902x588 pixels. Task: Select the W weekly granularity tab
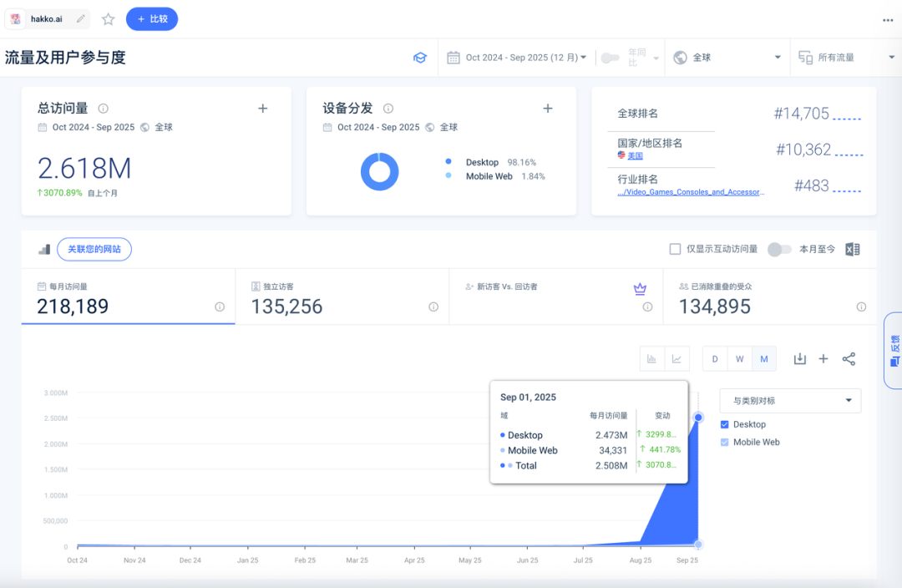pos(739,359)
